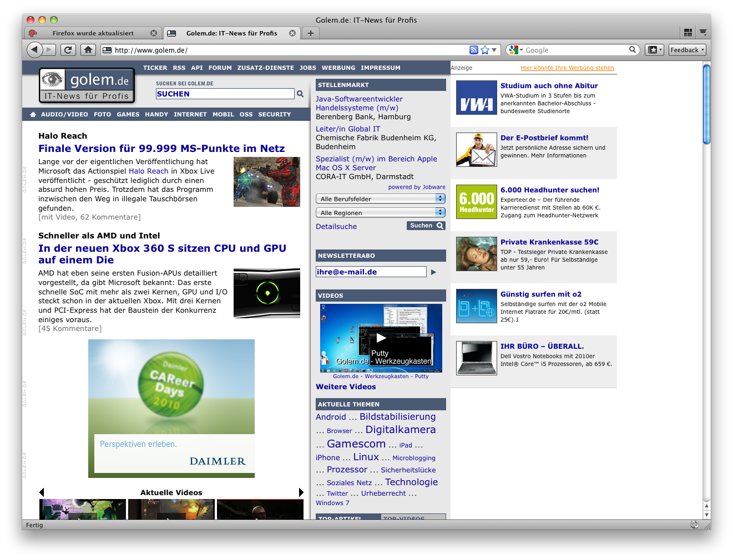Reload the current page
This screenshot has width=733, height=560.
(x=68, y=49)
